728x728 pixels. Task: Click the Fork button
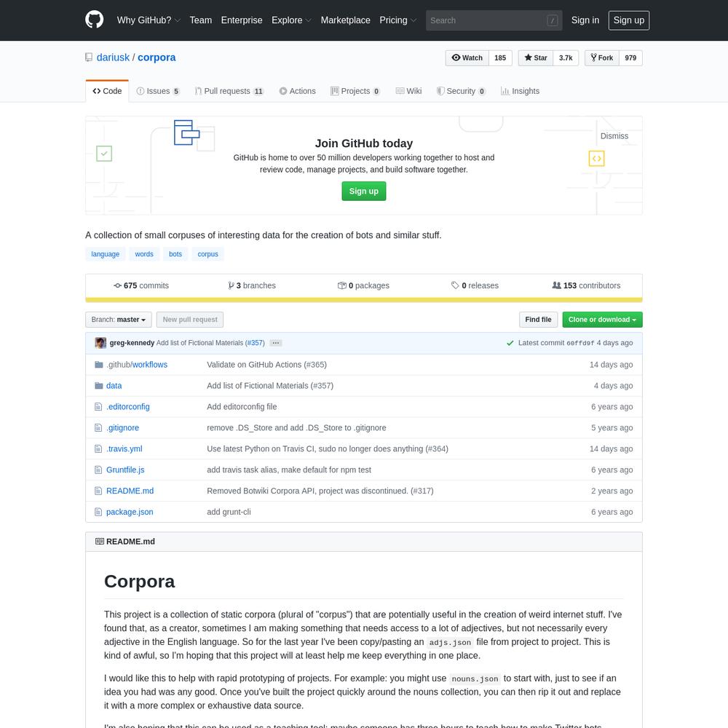[602, 58]
